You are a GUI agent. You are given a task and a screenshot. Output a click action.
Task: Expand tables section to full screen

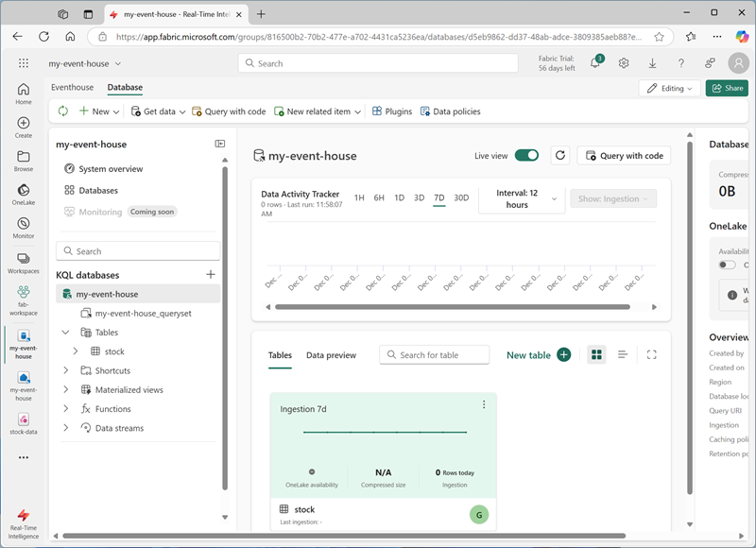coord(651,354)
